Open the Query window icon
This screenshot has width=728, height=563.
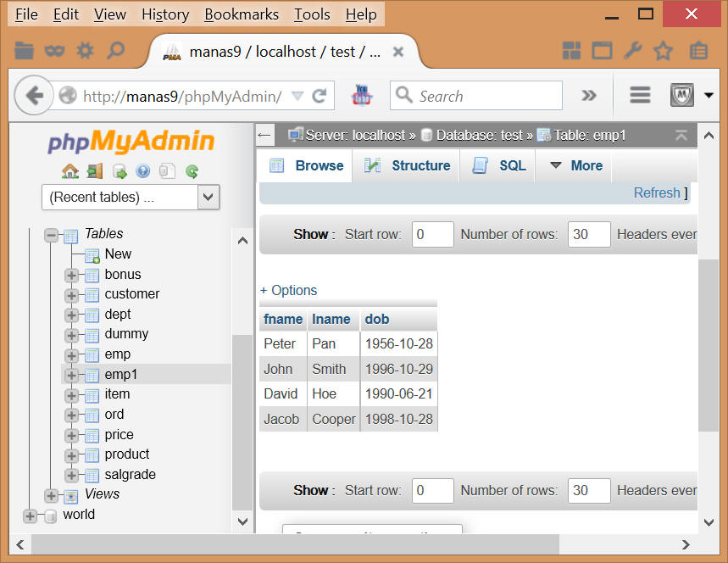(119, 171)
